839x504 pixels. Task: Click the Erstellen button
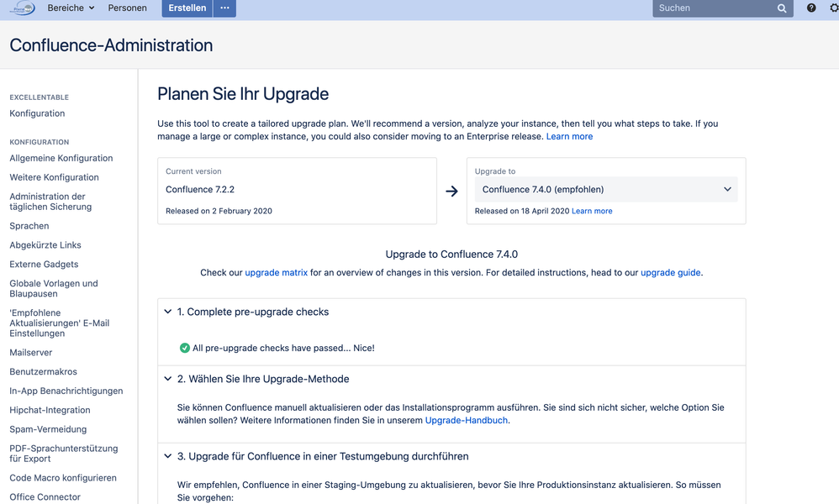pyautogui.click(x=187, y=8)
